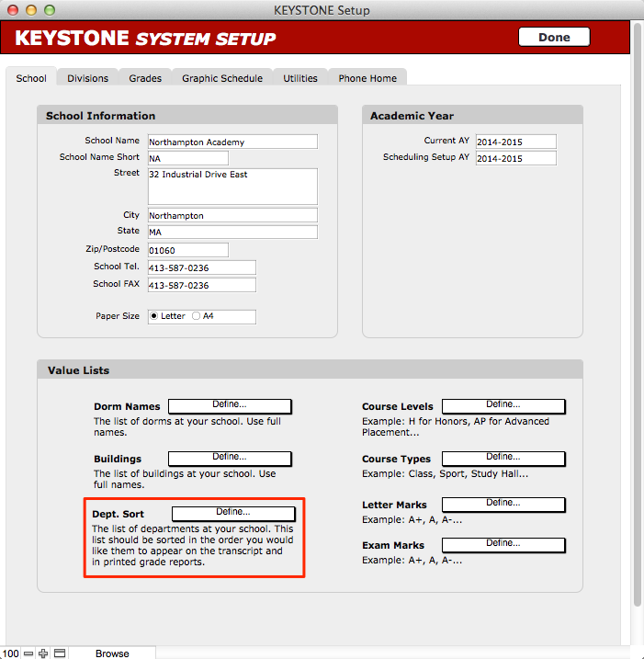The height and width of the screenshot is (659, 644).
Task: Switch to the Divisions tab
Action: click(87, 78)
